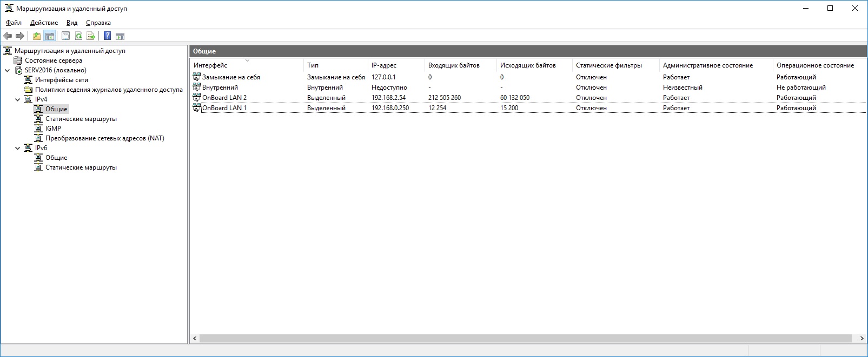Select the OnBoard LAN 1 interface name
868x357 pixels.
click(224, 108)
